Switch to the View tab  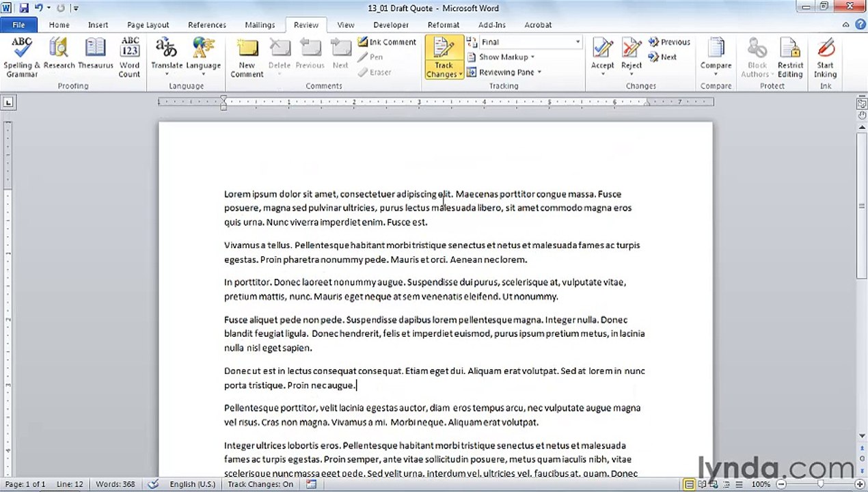tap(345, 25)
